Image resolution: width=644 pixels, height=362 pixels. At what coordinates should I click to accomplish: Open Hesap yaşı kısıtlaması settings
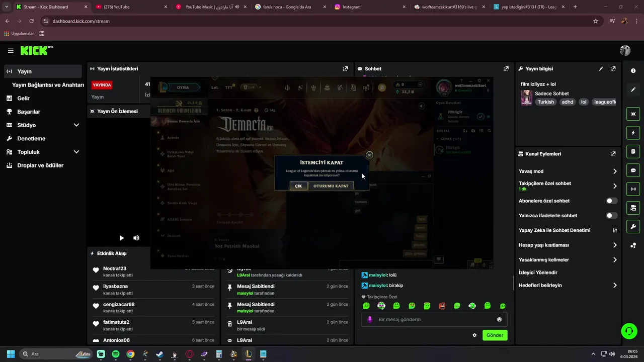click(x=568, y=245)
